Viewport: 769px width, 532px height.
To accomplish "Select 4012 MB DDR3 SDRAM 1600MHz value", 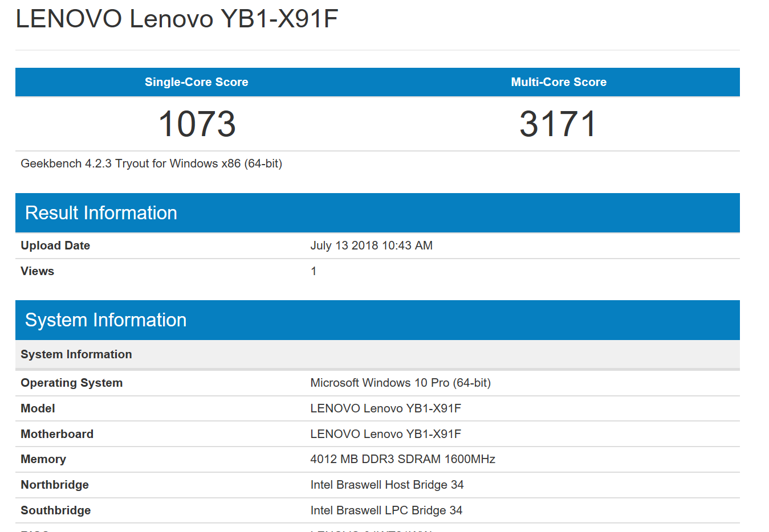I will pyautogui.click(x=403, y=459).
